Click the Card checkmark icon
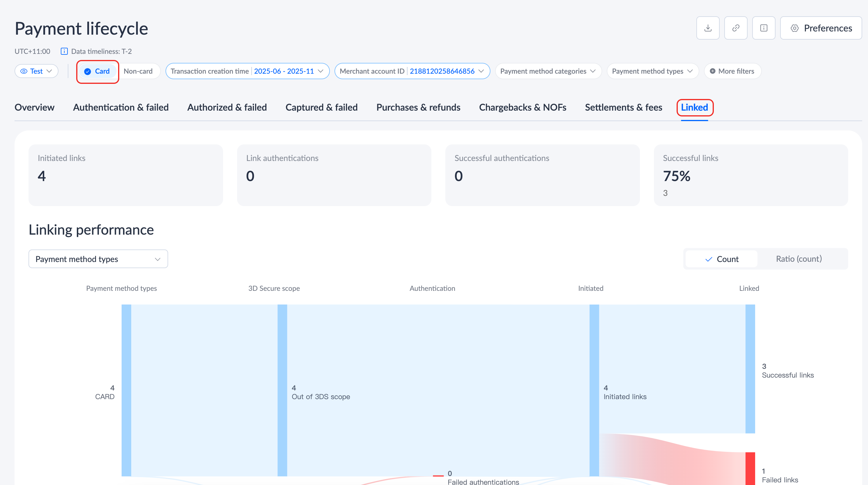This screenshot has width=868, height=485. click(88, 72)
